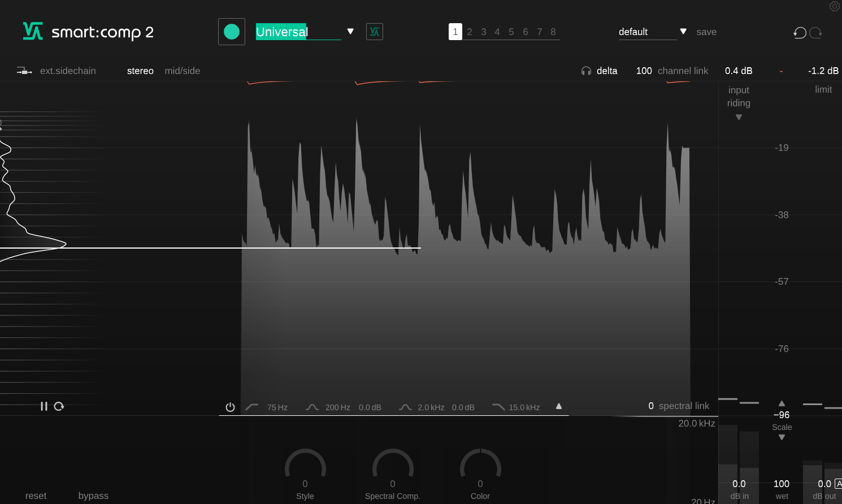Click the redo arrow icon
The height and width of the screenshot is (504, 842).
(815, 33)
